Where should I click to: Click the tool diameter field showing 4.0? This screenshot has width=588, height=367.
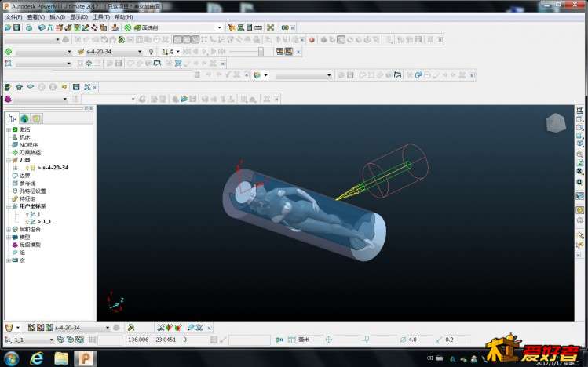[412, 340]
